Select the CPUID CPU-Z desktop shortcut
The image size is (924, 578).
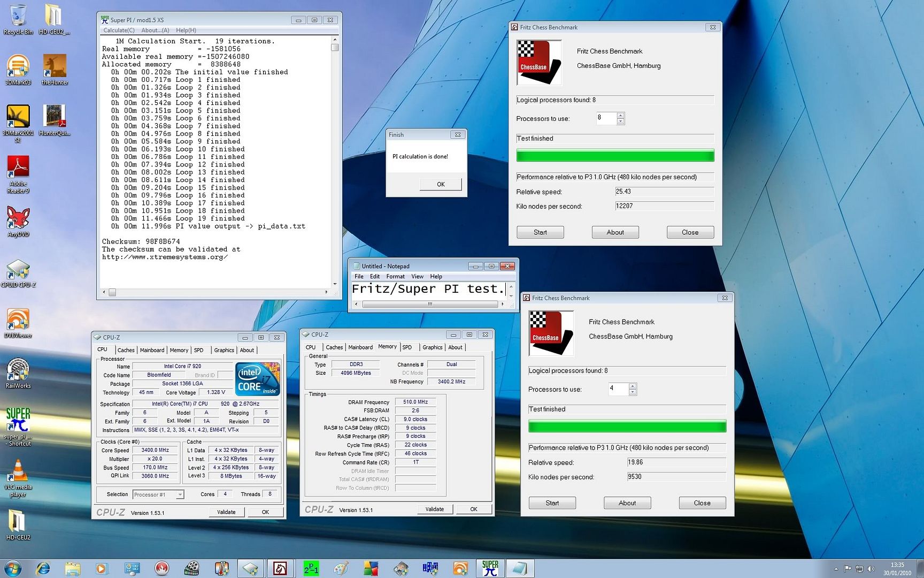click(x=18, y=273)
